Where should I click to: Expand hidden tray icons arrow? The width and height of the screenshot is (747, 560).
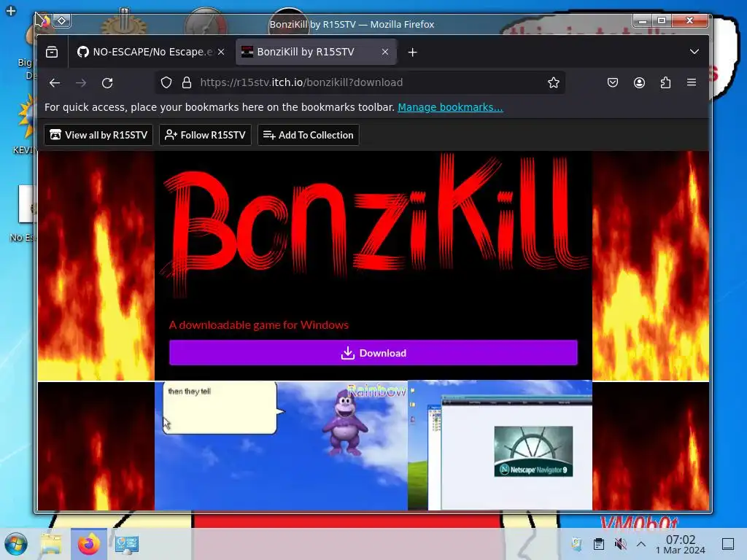[x=641, y=544]
